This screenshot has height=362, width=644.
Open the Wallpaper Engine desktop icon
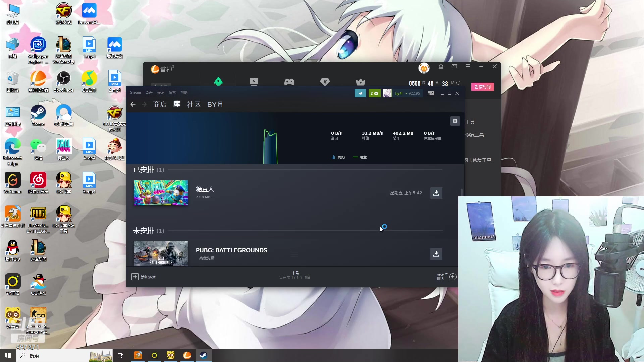(x=38, y=50)
